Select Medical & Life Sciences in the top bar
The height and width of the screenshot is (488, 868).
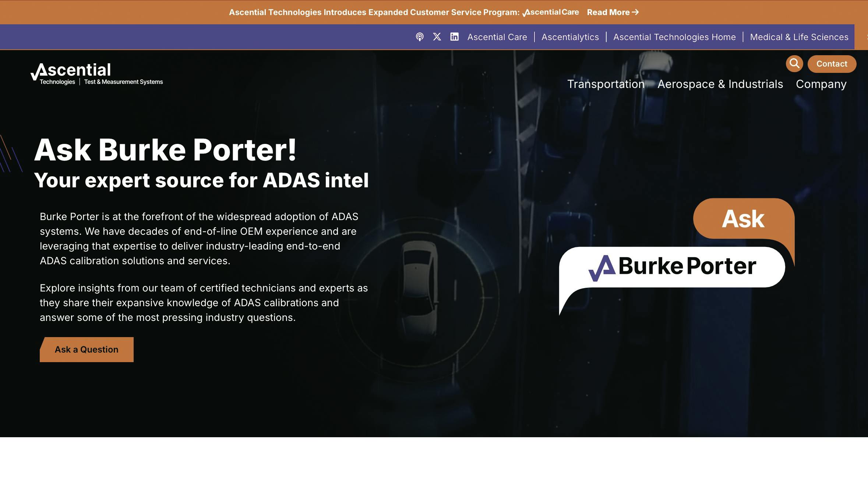coord(799,37)
